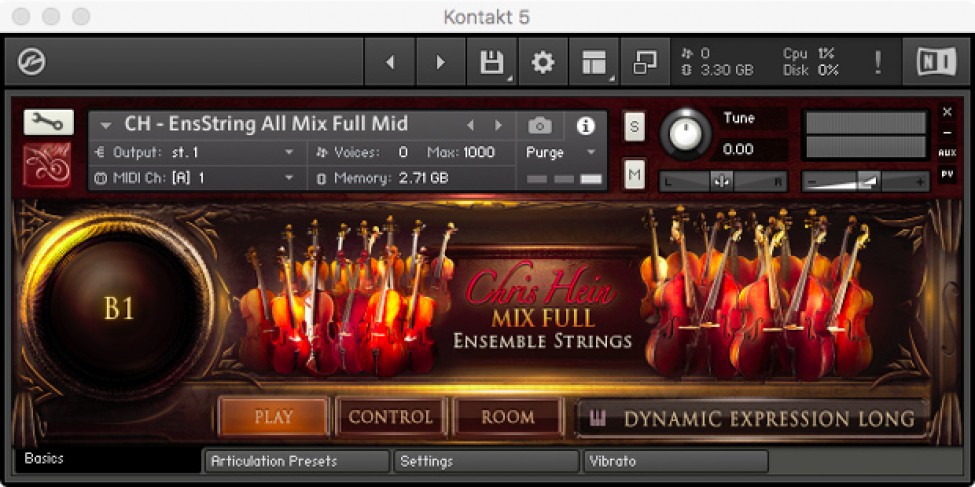Show instrument info with the i icon
Image resolution: width=975 pixels, height=487 pixels.
(586, 126)
